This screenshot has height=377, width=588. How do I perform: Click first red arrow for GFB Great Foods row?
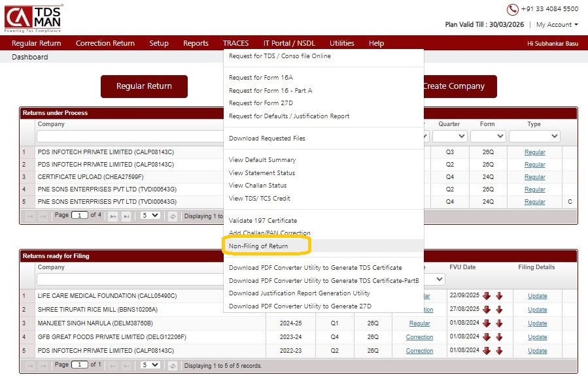[487, 337]
